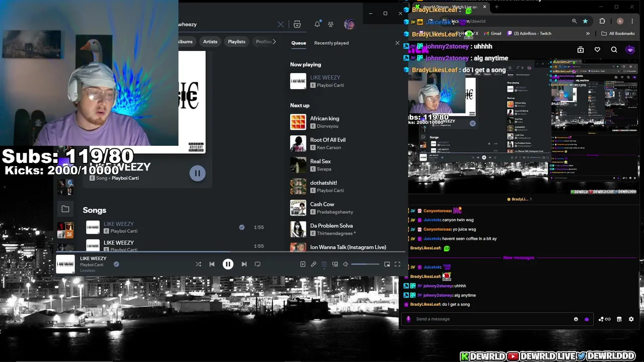Click the large pause button under album art
This screenshot has height=362, width=644.
pos(197,173)
